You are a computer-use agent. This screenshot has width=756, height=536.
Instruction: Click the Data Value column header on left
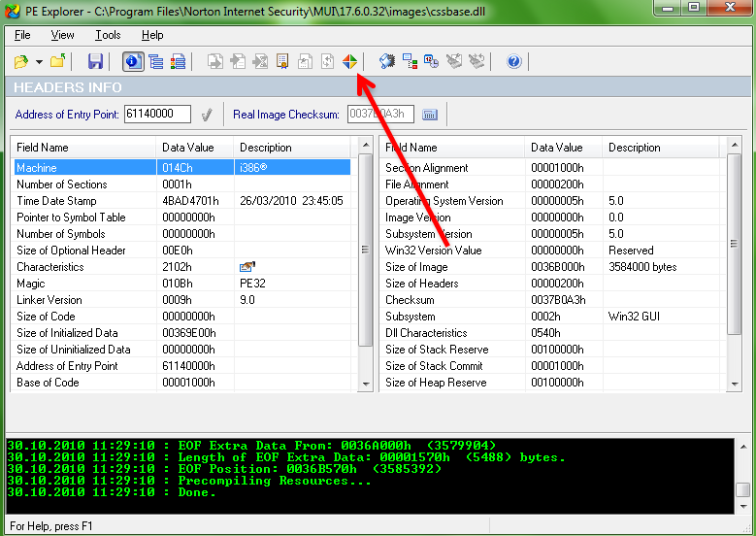pyautogui.click(x=194, y=148)
